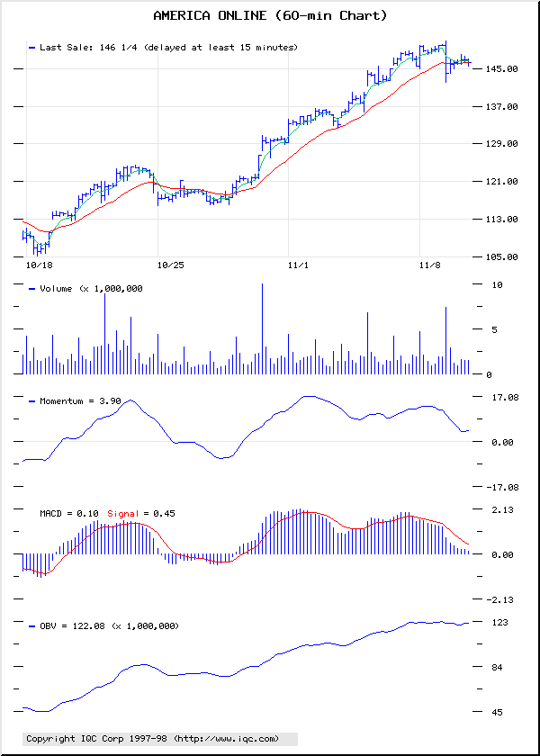Select the 11/8 date label
Screen dimensions: 540x756
click(430, 265)
